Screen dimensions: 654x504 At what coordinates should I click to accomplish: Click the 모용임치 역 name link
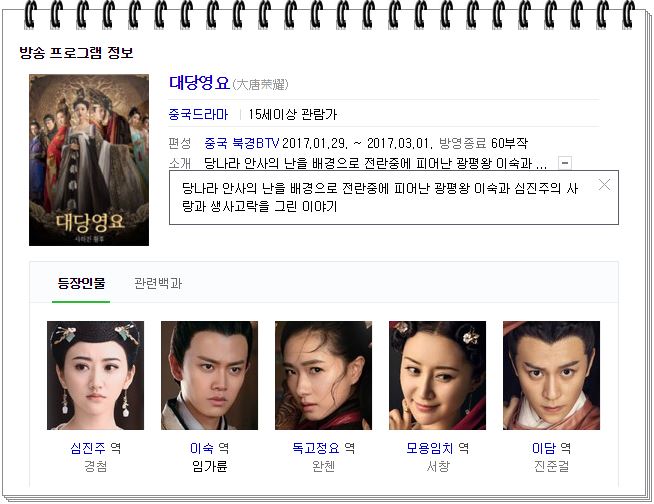pos(438,448)
